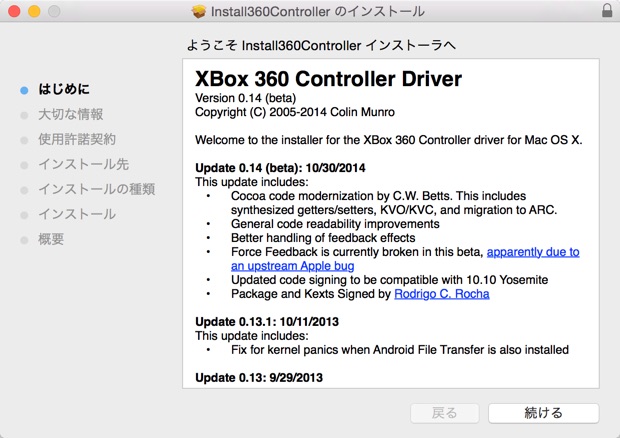
Task: Click 'Updated code signing' Yosemite bullet text
Action: tap(389, 280)
